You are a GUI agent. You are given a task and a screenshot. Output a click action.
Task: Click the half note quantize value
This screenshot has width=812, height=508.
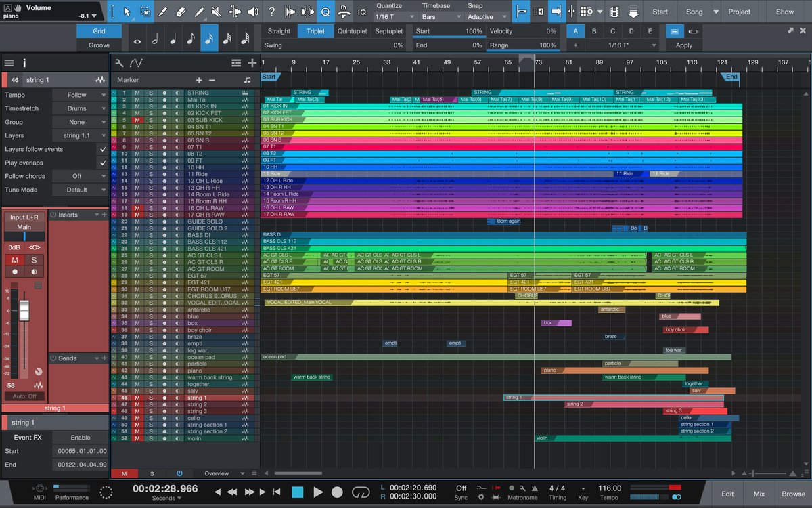(155, 39)
